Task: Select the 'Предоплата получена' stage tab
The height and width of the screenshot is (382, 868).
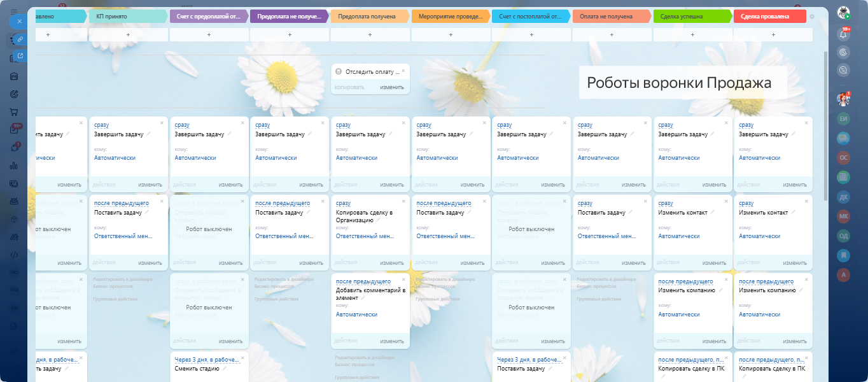Action: coord(370,17)
